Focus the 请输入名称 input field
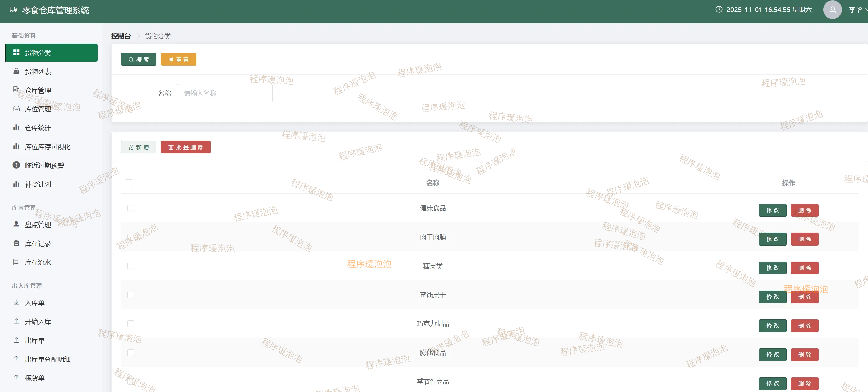The height and width of the screenshot is (392, 868). click(224, 93)
